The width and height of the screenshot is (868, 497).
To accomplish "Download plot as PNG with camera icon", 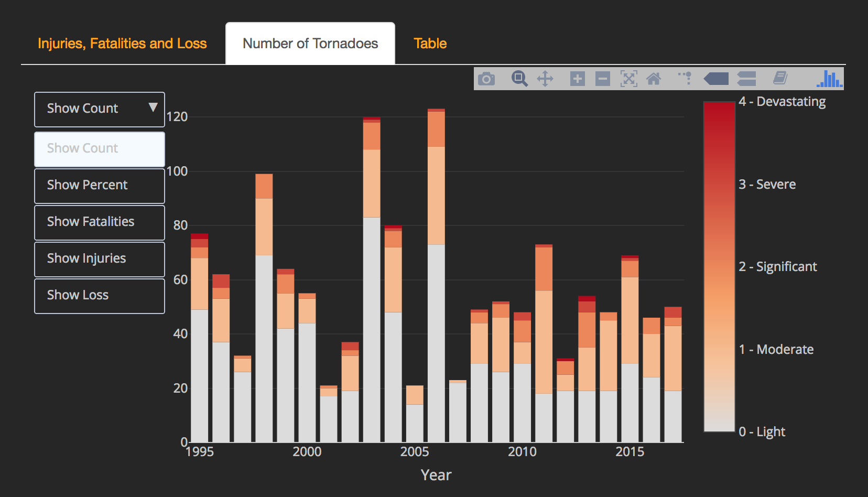I will click(x=486, y=79).
